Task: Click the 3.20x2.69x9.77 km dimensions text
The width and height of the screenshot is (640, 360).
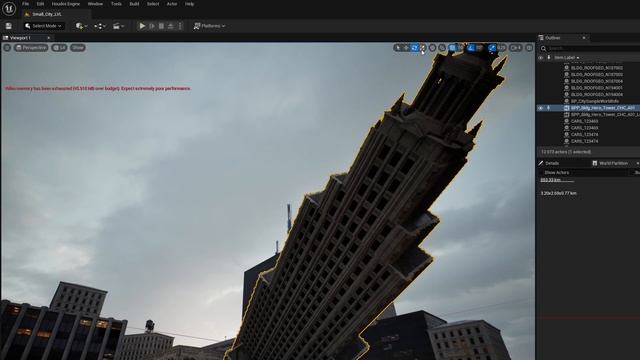Action: pyautogui.click(x=558, y=193)
